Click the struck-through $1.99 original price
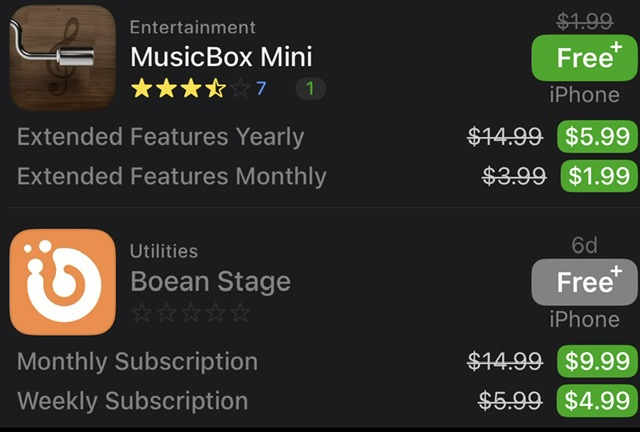 click(584, 20)
